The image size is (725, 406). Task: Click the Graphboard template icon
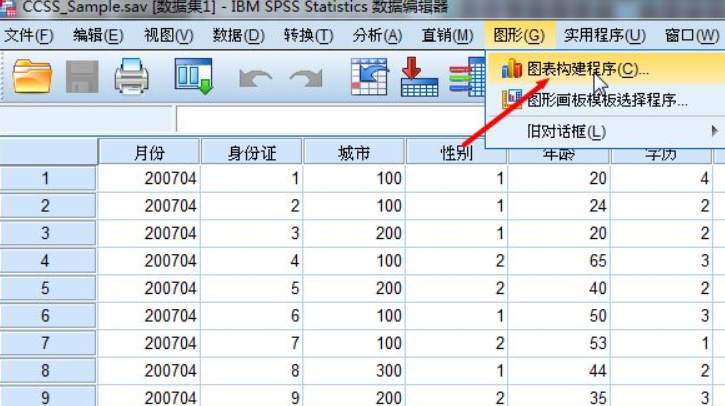(x=511, y=99)
